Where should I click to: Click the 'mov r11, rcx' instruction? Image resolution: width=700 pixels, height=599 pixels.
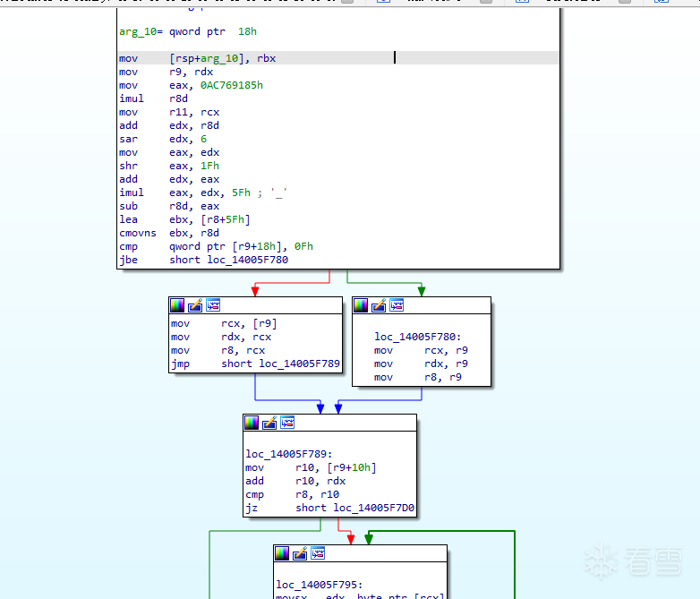click(x=169, y=112)
